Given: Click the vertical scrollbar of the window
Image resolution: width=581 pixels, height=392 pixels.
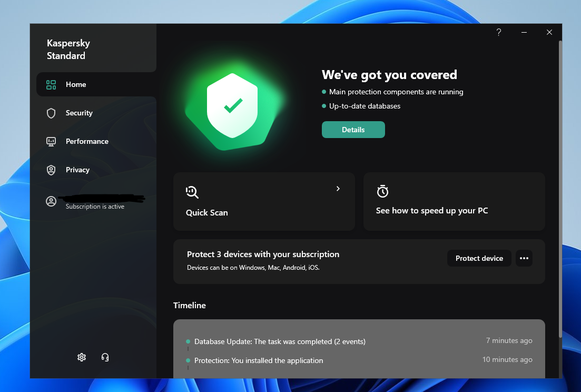Looking at the screenshot, I should (x=560, y=189).
